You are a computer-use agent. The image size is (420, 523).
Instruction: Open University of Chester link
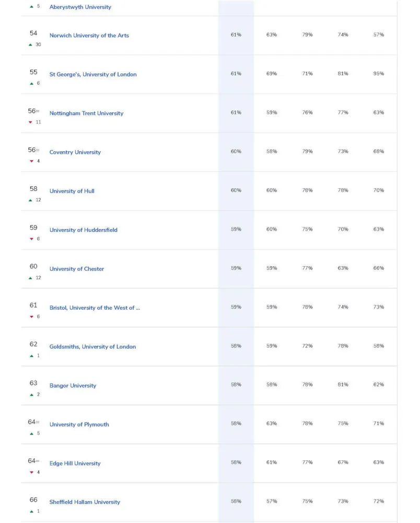pos(77,269)
